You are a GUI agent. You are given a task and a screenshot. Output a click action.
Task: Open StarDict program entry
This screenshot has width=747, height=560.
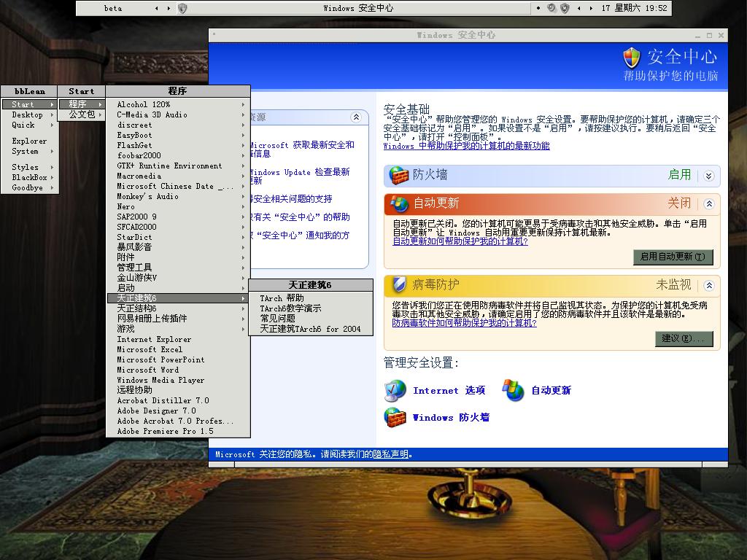(x=179, y=237)
